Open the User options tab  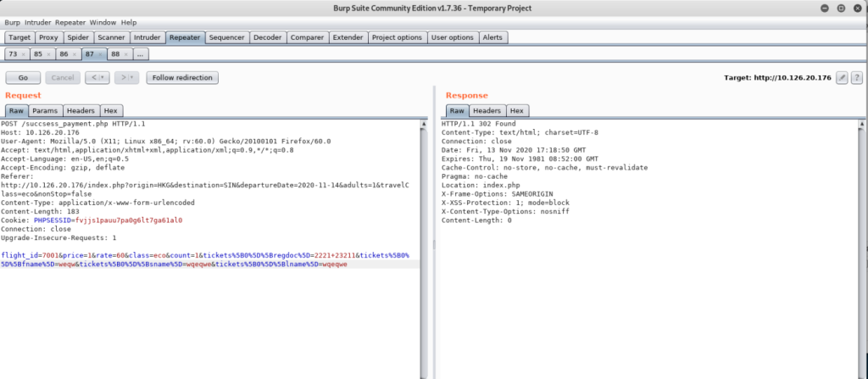pyautogui.click(x=453, y=37)
